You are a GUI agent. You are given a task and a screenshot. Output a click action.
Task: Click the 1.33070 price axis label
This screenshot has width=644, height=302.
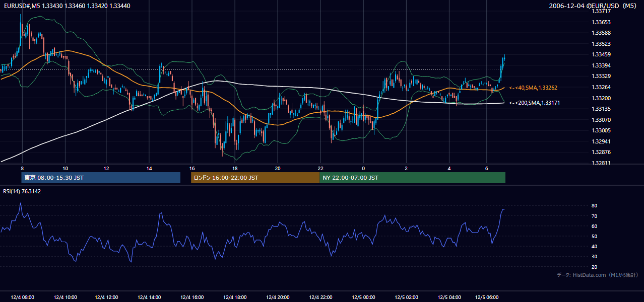click(x=601, y=120)
